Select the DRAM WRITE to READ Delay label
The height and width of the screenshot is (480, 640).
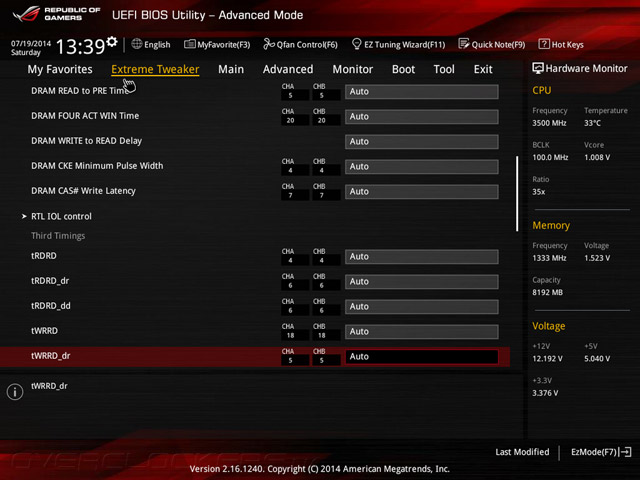pyautogui.click(x=87, y=141)
